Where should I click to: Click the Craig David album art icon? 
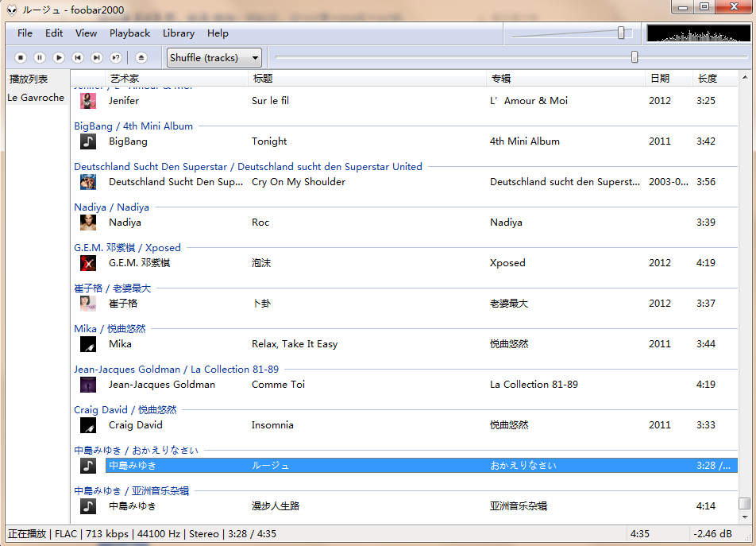[x=87, y=425]
